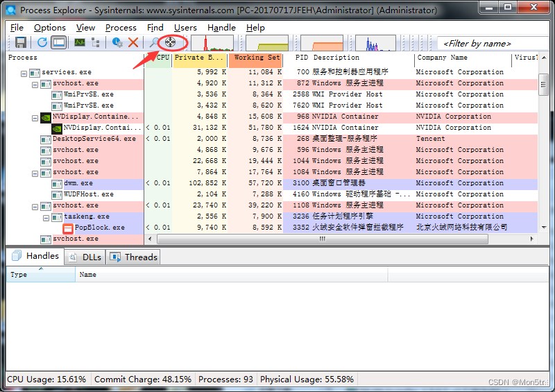The image size is (555, 392).
Task: Select the WmiPrvSE.exe row with PID 7620
Action: [271, 105]
